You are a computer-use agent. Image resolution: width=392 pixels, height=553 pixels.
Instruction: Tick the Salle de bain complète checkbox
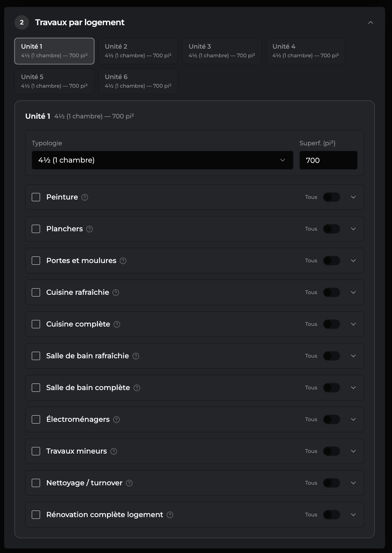coord(36,388)
